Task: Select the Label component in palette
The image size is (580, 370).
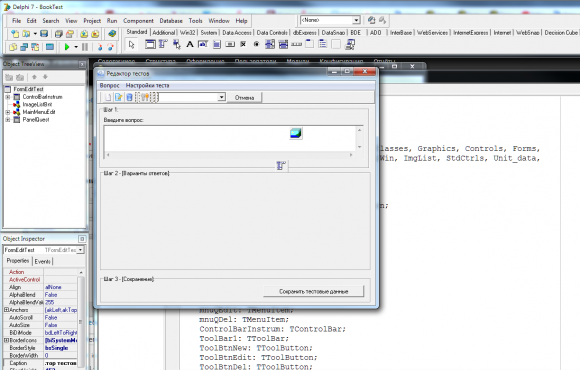Action: (x=190, y=44)
